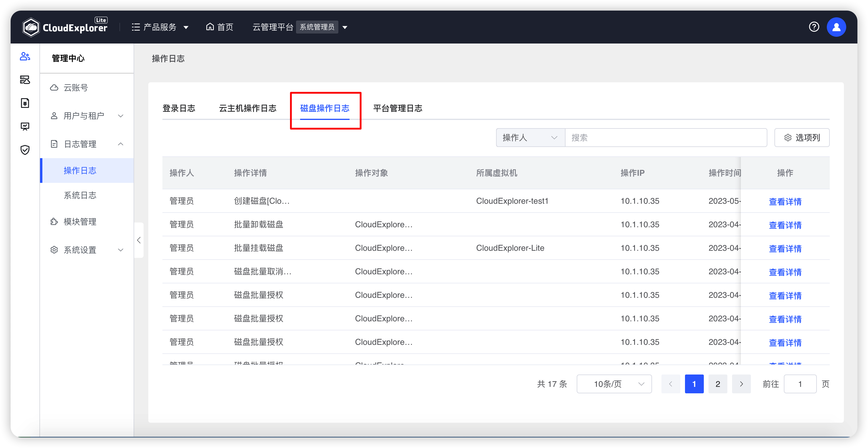Open the user avatar menu
This screenshot has width=868, height=448.
coord(836,27)
